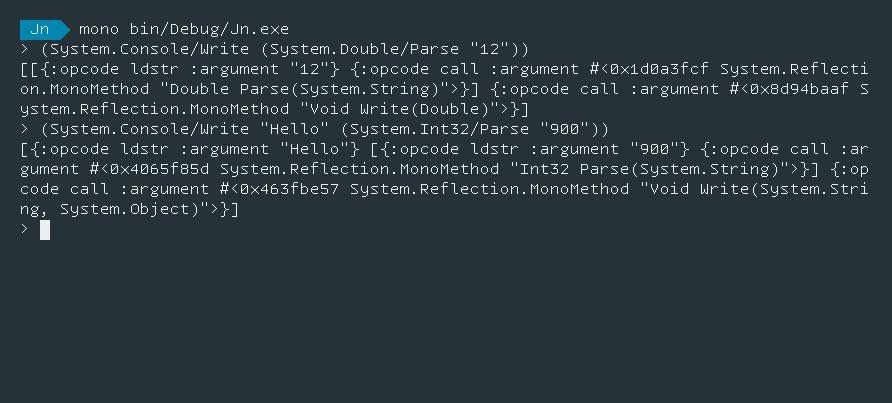Click the blinking terminal cursor block
Image resolution: width=892 pixels, height=403 pixels.
click(x=44, y=230)
